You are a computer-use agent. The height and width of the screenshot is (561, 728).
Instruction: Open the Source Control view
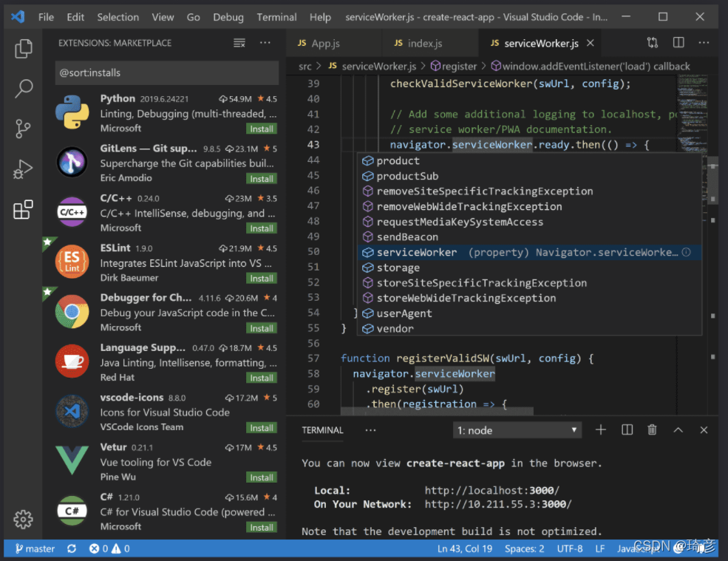23,129
